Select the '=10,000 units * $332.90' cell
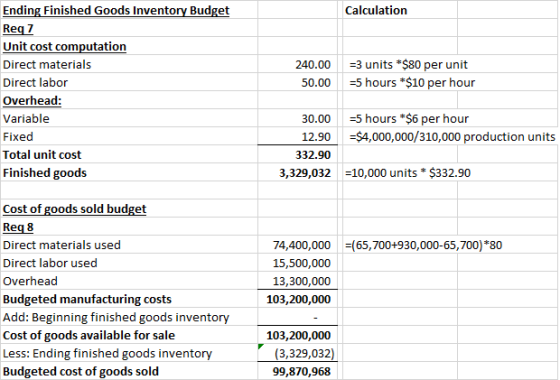560x380 pixels. (400, 172)
